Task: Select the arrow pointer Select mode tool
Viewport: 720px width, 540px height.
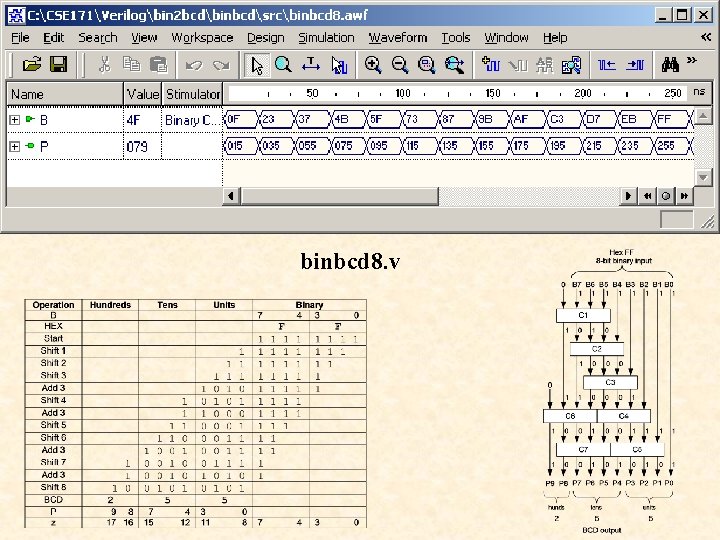Action: [257, 65]
